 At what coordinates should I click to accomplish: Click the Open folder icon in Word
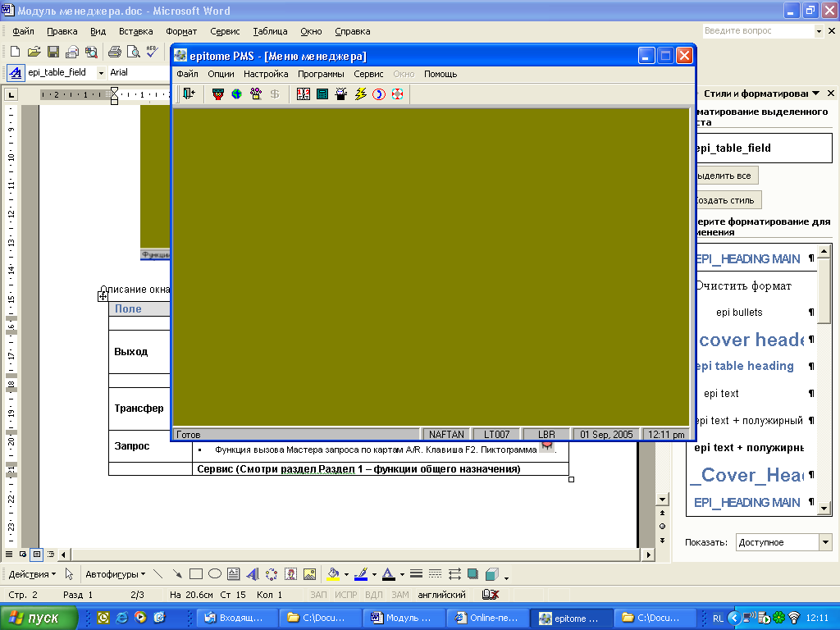34,52
